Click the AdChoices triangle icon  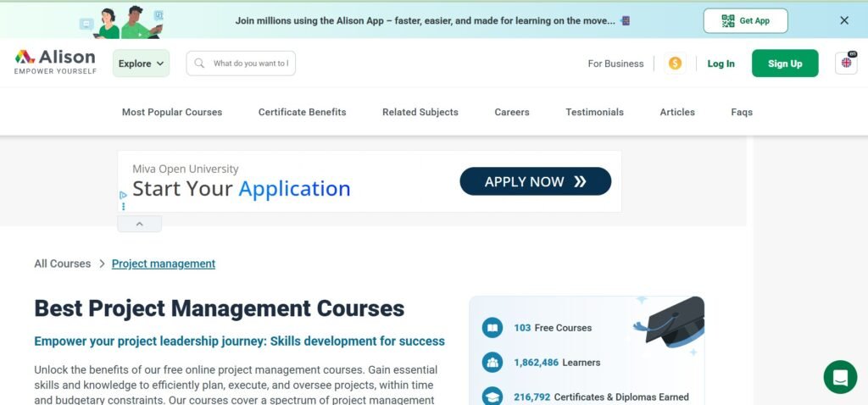(123, 196)
